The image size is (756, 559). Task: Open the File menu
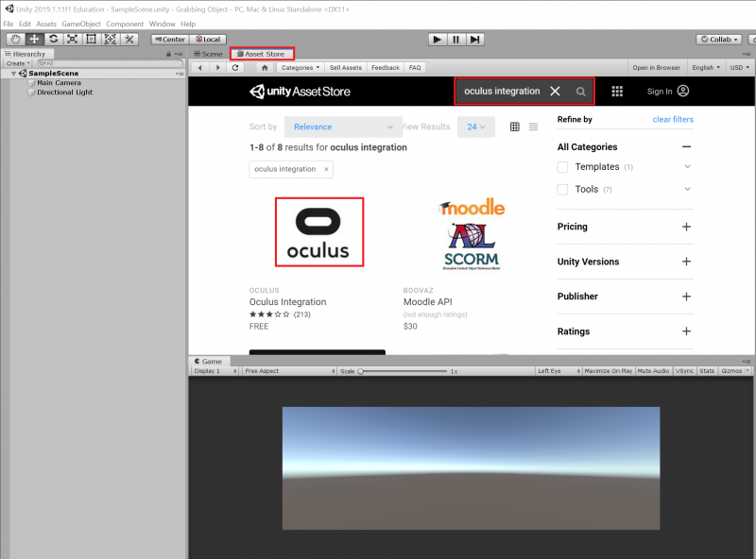click(9, 24)
